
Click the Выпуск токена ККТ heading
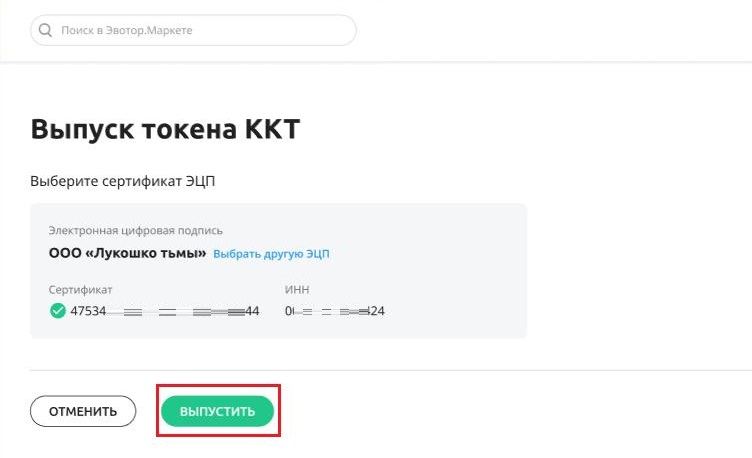click(x=165, y=129)
